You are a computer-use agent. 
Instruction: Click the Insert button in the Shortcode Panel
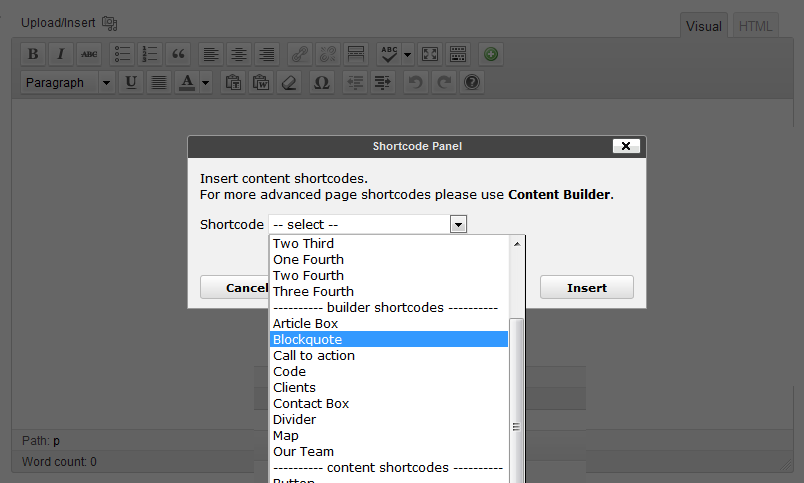pyautogui.click(x=587, y=288)
